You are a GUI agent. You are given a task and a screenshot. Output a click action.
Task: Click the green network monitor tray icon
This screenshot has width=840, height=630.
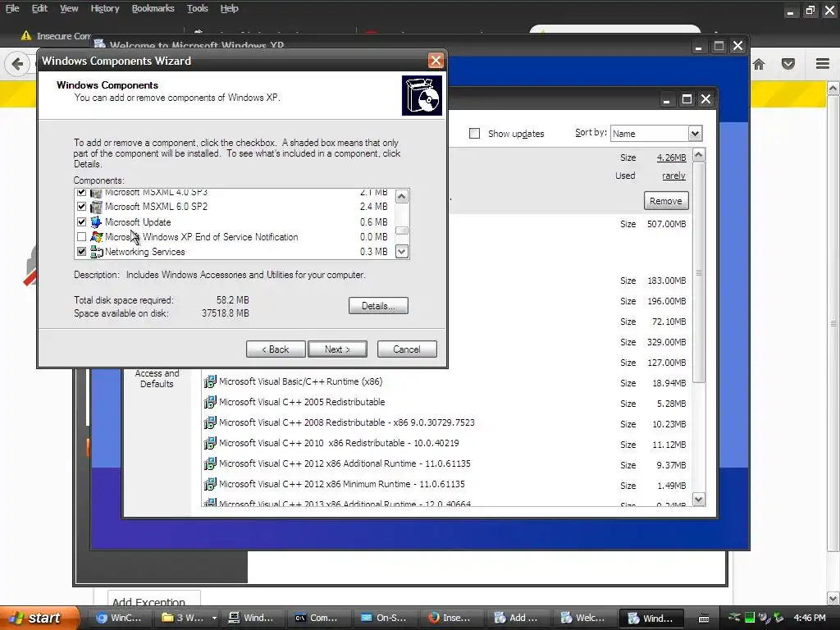750,618
